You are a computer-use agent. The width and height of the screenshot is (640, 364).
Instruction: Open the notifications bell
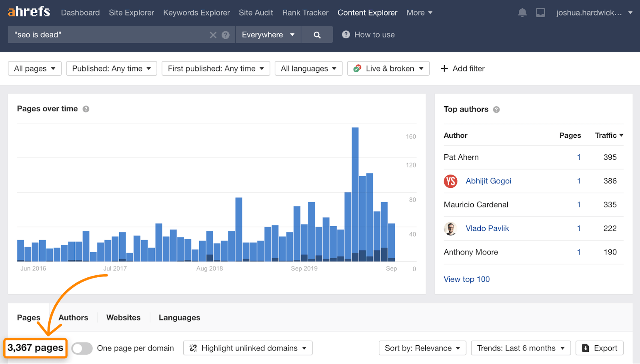522,13
